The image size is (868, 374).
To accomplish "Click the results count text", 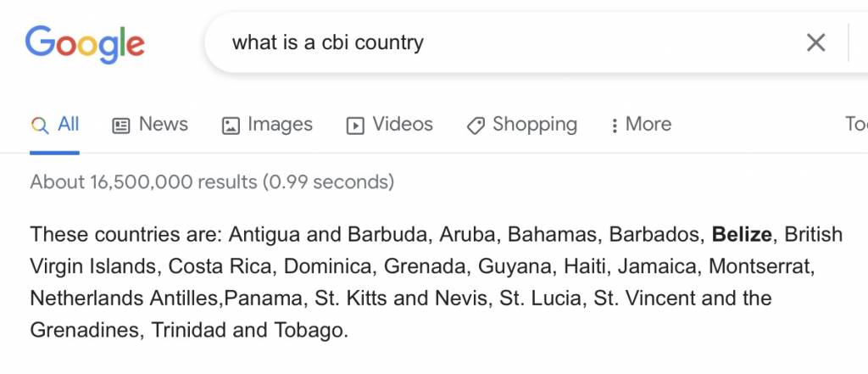I will (x=212, y=181).
